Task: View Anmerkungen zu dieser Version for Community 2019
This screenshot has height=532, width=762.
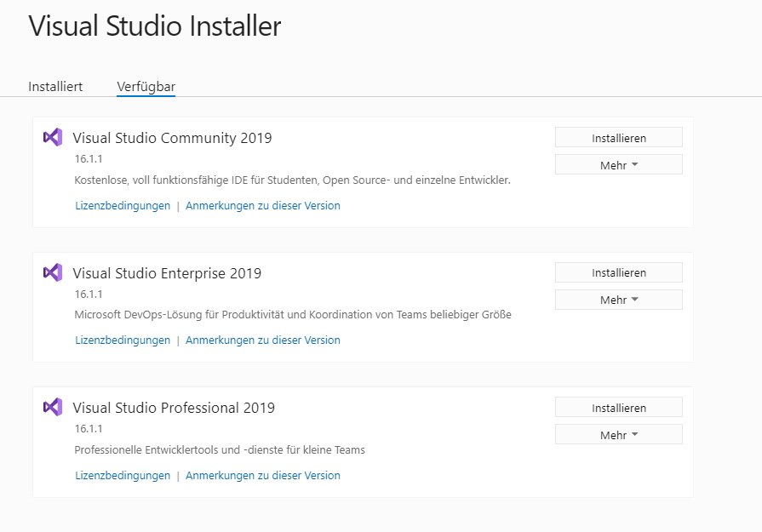Action: 261,205
